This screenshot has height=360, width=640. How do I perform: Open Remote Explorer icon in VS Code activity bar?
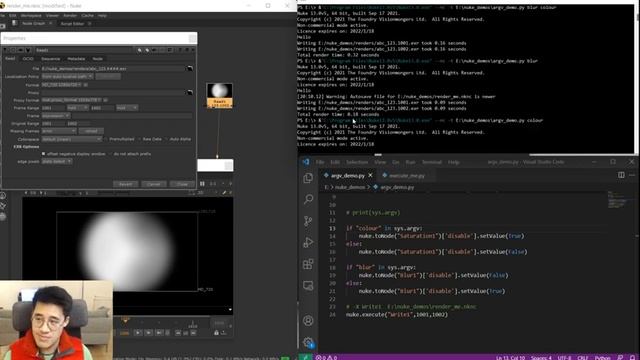308,285
